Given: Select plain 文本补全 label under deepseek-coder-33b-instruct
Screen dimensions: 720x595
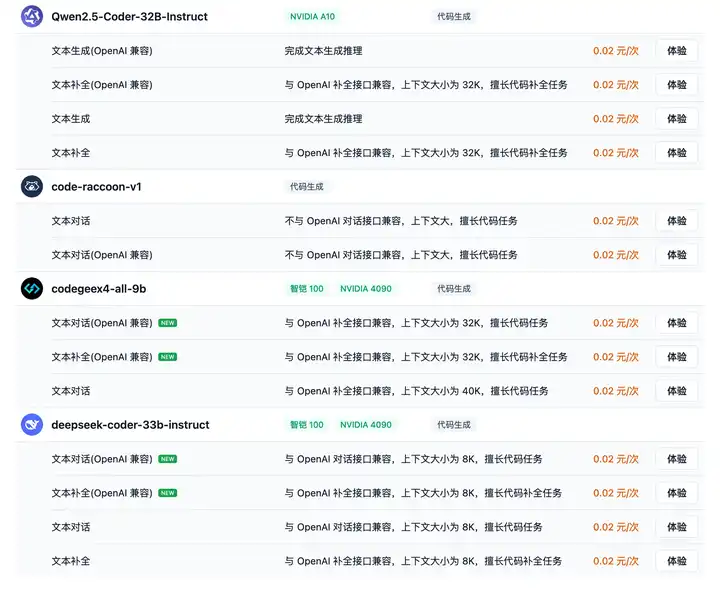Looking at the screenshot, I should tap(71, 561).
